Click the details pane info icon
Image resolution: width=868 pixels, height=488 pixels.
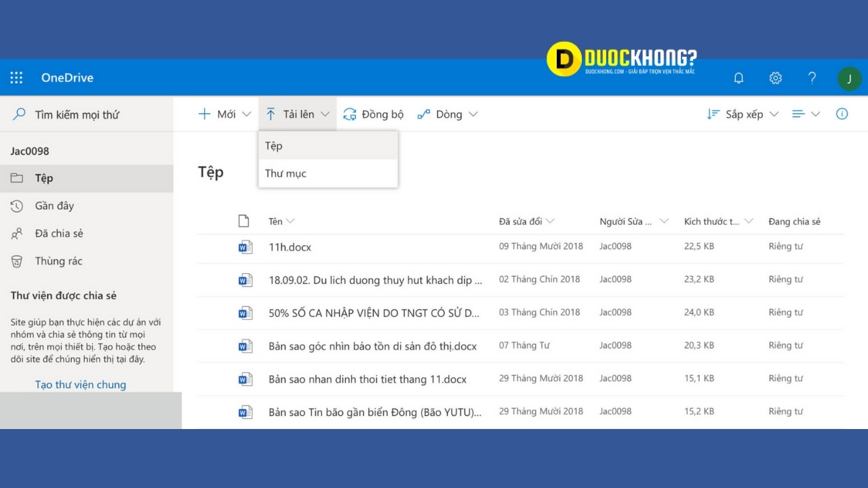(842, 114)
